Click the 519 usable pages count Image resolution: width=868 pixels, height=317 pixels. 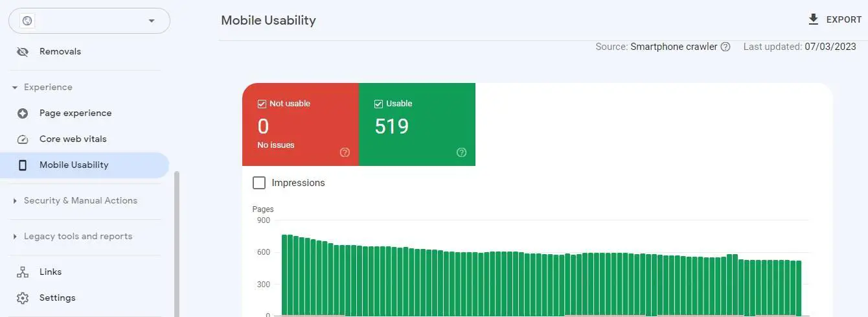coord(392,126)
